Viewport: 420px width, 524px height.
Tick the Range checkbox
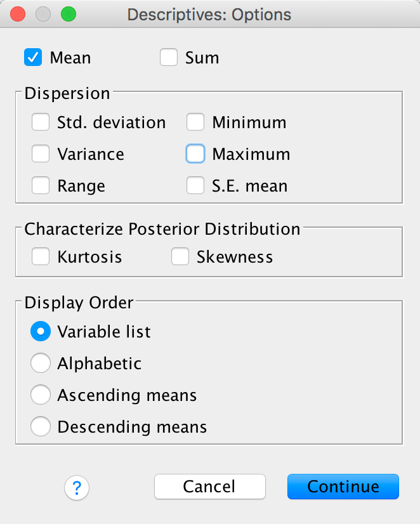41,186
